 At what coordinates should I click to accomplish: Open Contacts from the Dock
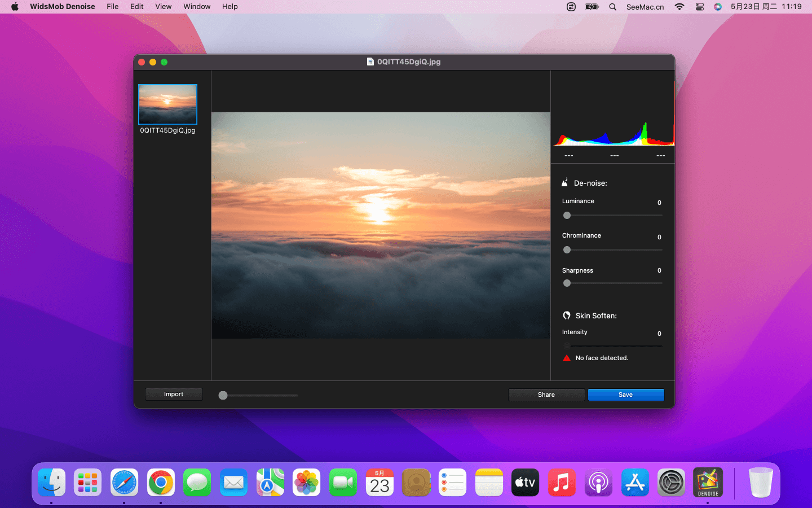tap(416, 483)
